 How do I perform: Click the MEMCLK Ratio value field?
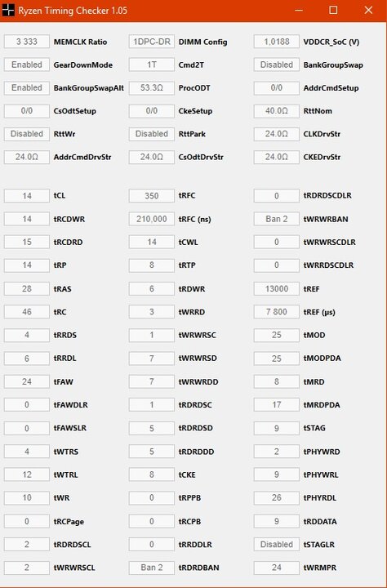point(27,42)
